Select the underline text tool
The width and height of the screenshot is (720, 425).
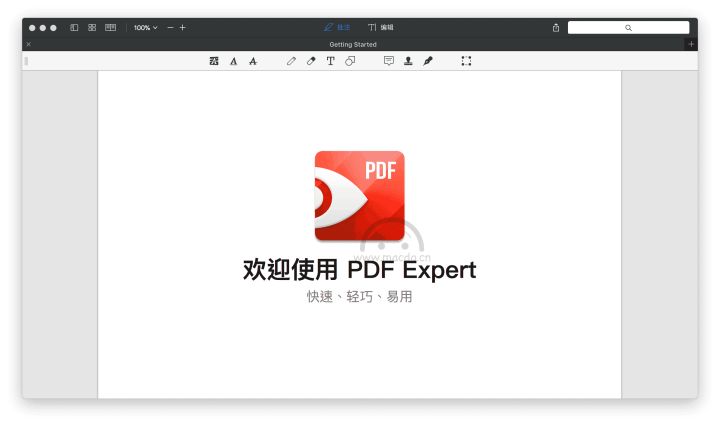pos(233,61)
